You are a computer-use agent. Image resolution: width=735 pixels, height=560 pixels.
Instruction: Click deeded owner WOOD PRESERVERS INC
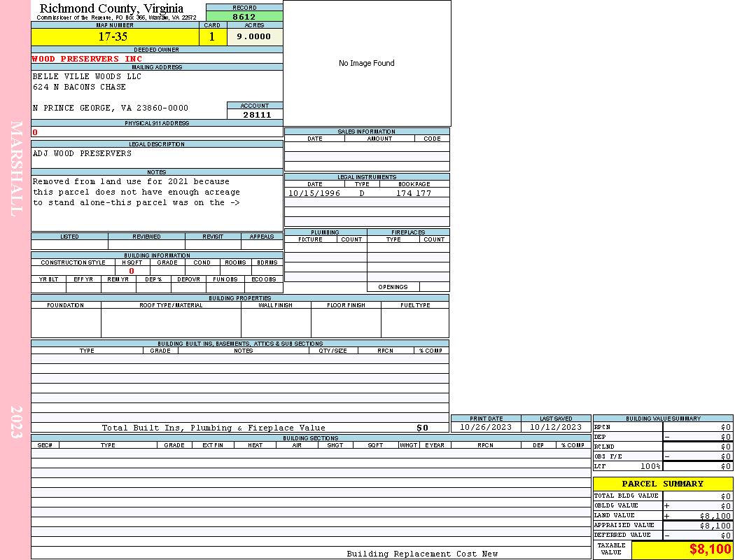(x=87, y=59)
